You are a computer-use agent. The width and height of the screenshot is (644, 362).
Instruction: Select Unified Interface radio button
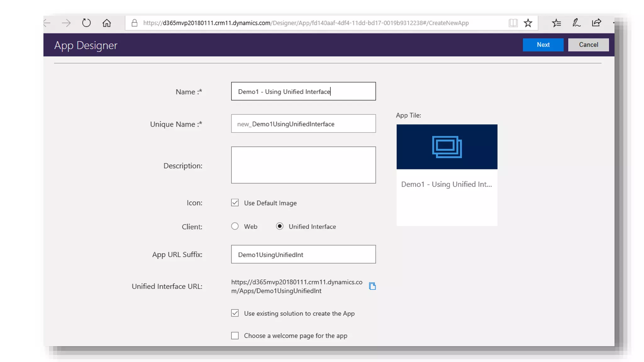[x=280, y=226]
